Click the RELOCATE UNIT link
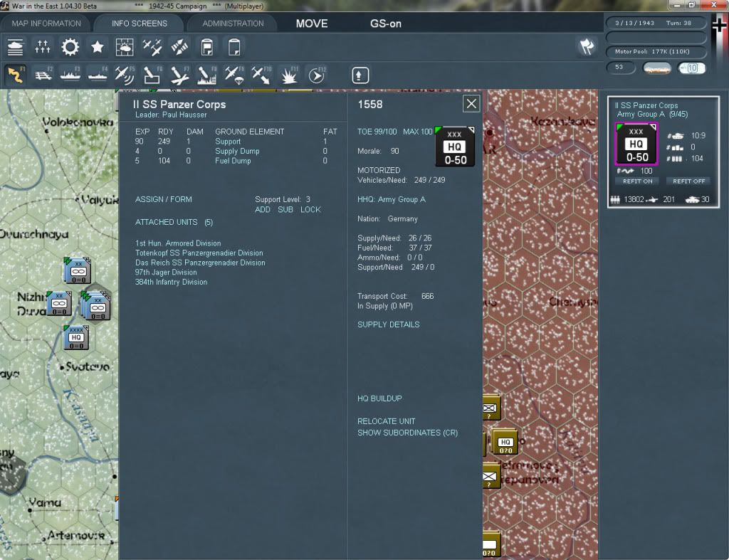The image size is (729, 560). pyautogui.click(x=386, y=421)
